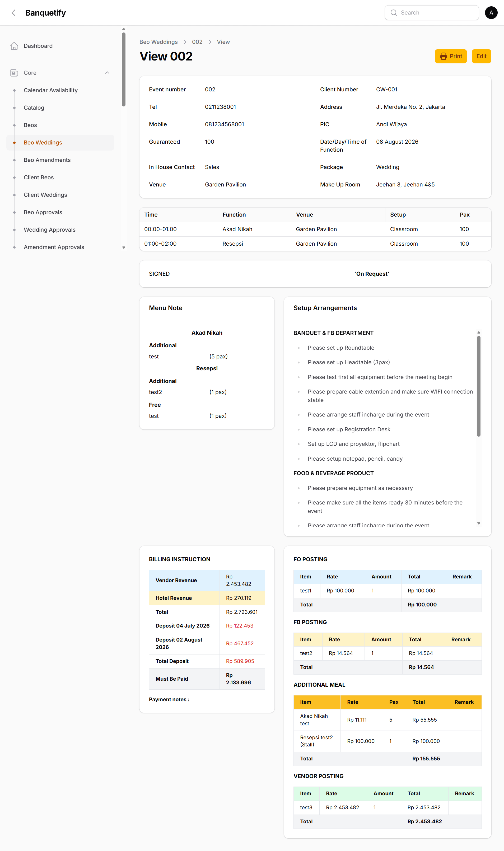The image size is (504, 851).
Task: Focus the Search input field
Action: tap(432, 13)
